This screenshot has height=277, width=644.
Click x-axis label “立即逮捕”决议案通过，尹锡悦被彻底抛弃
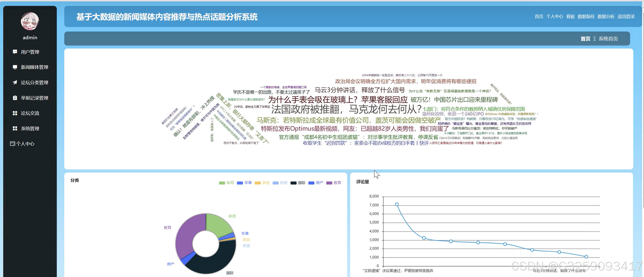[x=398, y=271]
